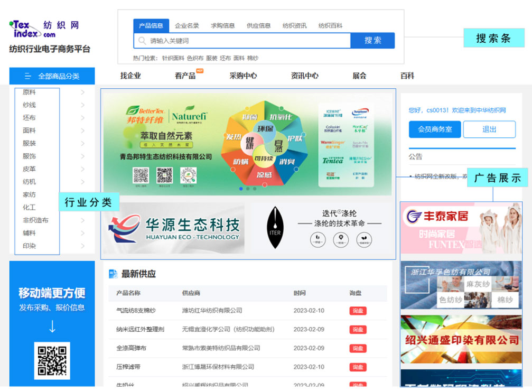Open the 采购中心 navigation menu item

[243, 76]
